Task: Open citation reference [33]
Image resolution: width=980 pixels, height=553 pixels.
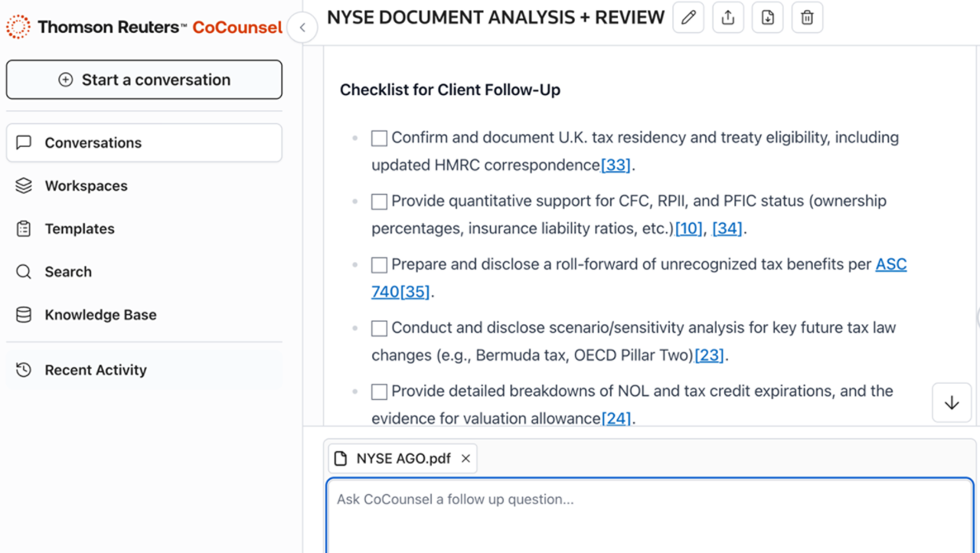Action: pos(616,165)
